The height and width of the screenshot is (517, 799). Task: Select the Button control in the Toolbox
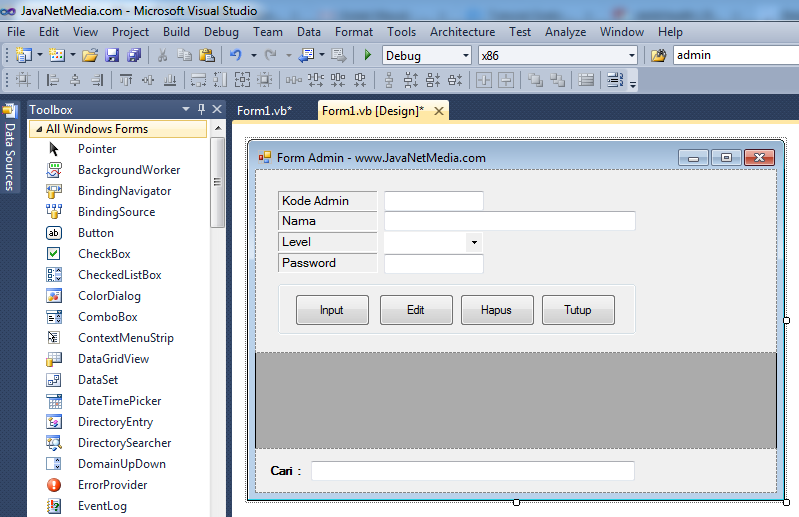click(96, 233)
